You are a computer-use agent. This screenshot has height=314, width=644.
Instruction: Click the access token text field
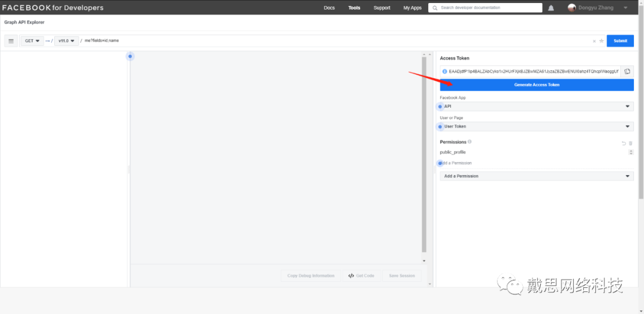(530, 71)
